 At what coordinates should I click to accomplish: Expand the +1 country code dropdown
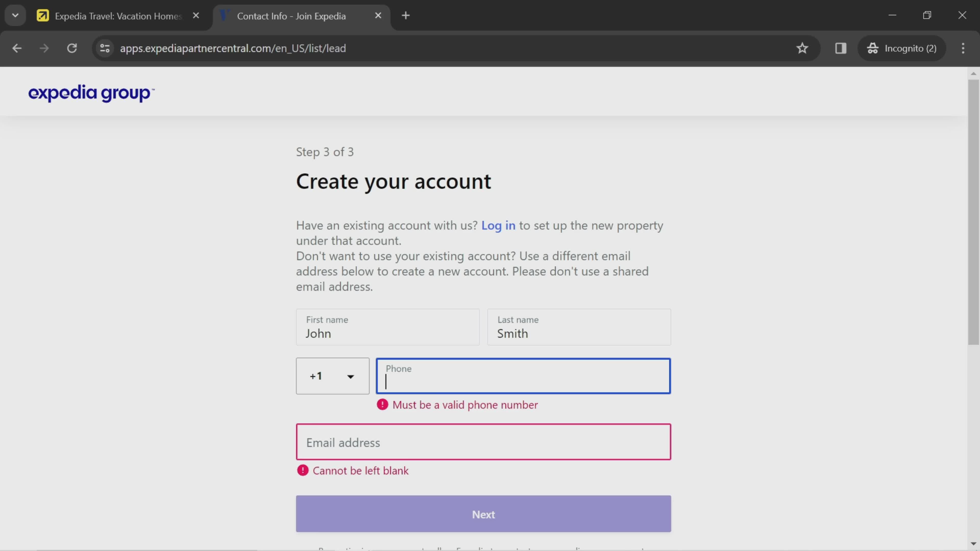(333, 376)
